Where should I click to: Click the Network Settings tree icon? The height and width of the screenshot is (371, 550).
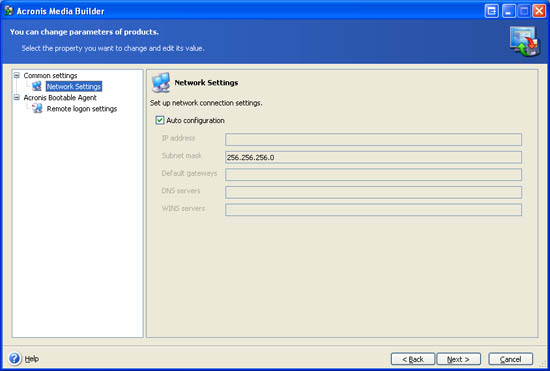tap(37, 86)
